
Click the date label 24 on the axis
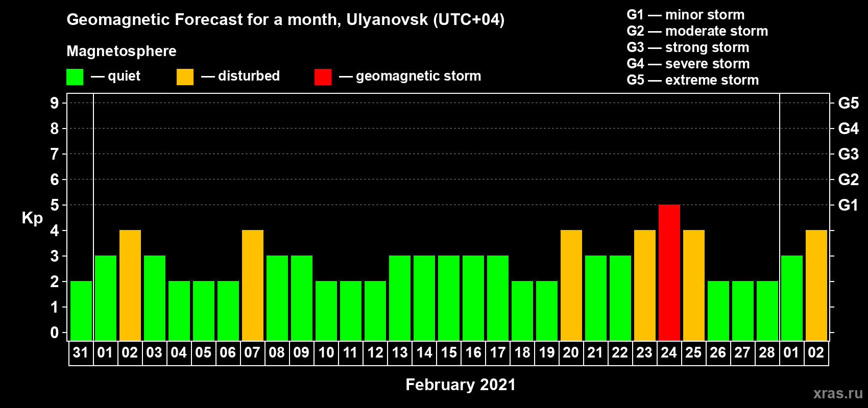669,353
